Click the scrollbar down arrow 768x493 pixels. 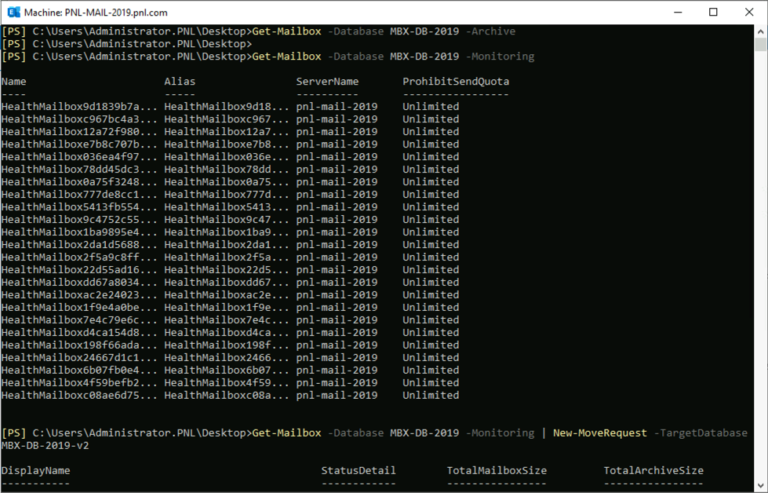coord(760,486)
